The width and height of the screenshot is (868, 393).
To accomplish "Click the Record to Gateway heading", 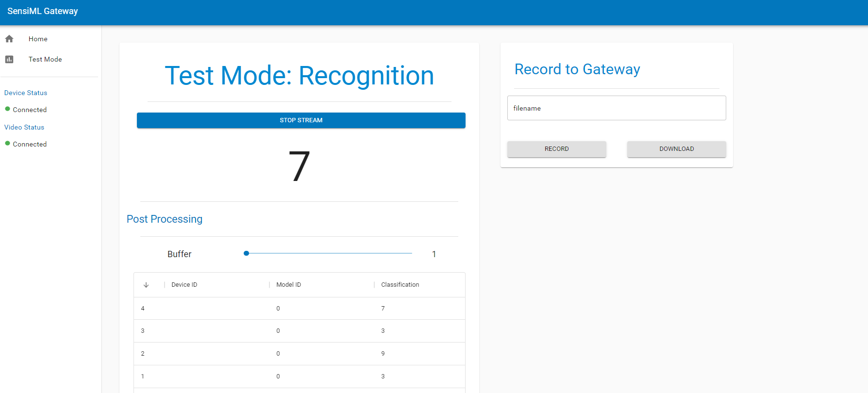I will [577, 69].
